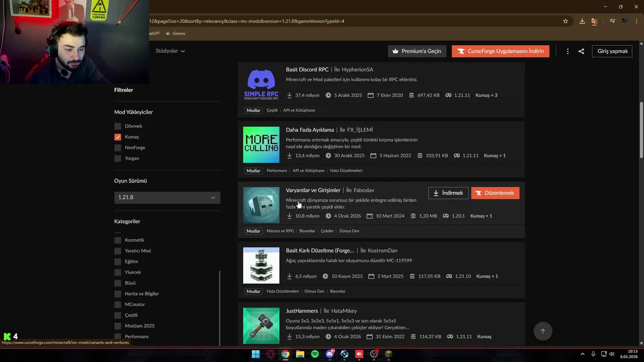The width and height of the screenshot is (644, 362).
Task: Open author link KostromDan
Action: (x=382, y=250)
